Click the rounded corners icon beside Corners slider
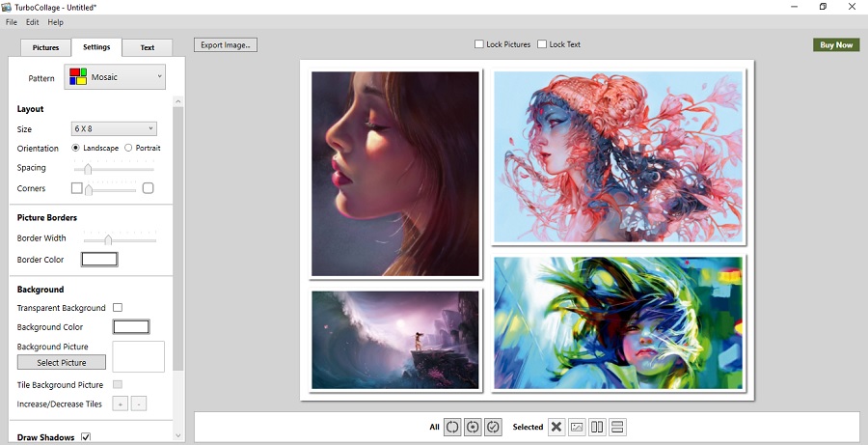 148,188
